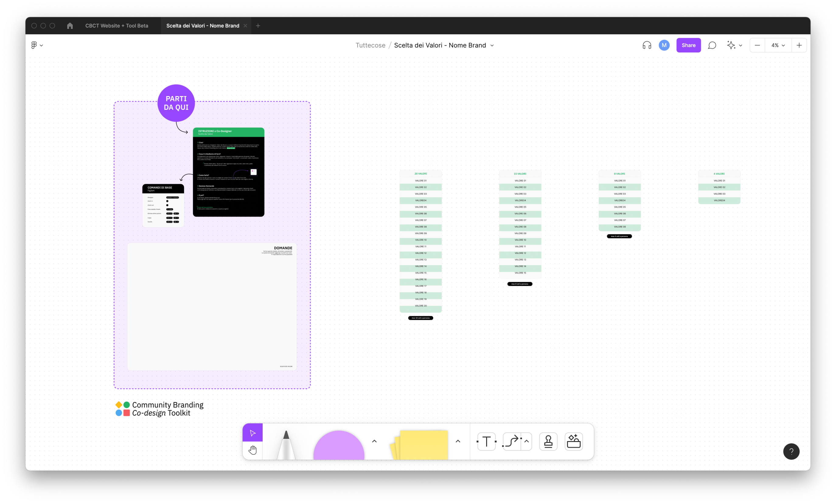Switch to CBCT Website + Tool Beta tab
836x504 pixels.
tap(117, 26)
